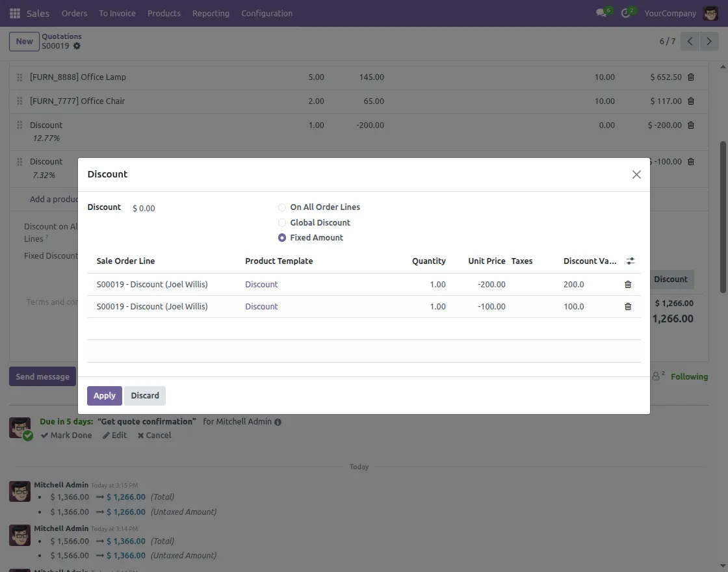This screenshot has height=572, width=728.
Task: Select the Global Discount option
Action: pos(282,223)
